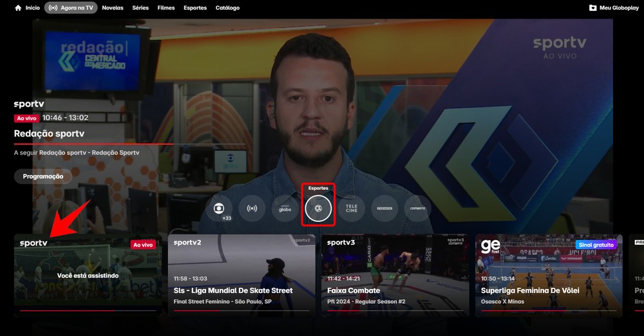The height and width of the screenshot is (336, 644).
Task: Open ge fast Superliga Feminina De Vôlei card
Action: (x=549, y=275)
